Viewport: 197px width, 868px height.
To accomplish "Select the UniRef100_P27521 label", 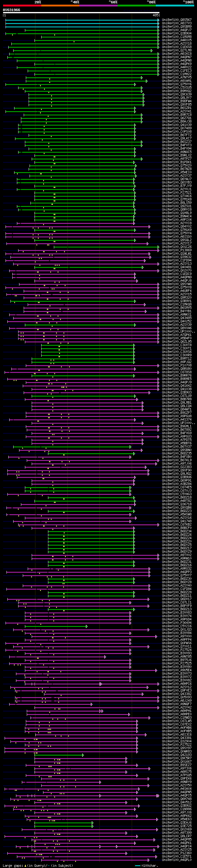I will point(177,193).
